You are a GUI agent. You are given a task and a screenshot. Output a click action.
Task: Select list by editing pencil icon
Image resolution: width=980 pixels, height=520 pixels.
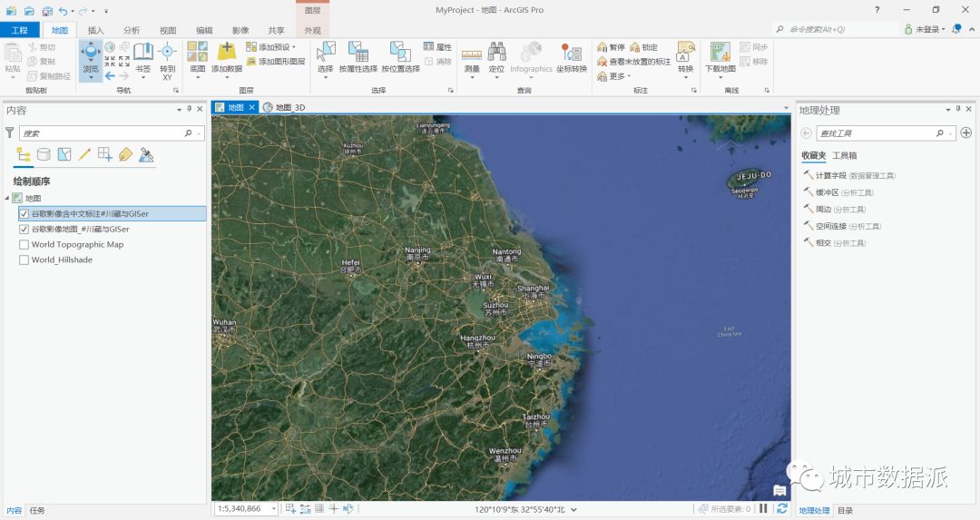click(84, 154)
